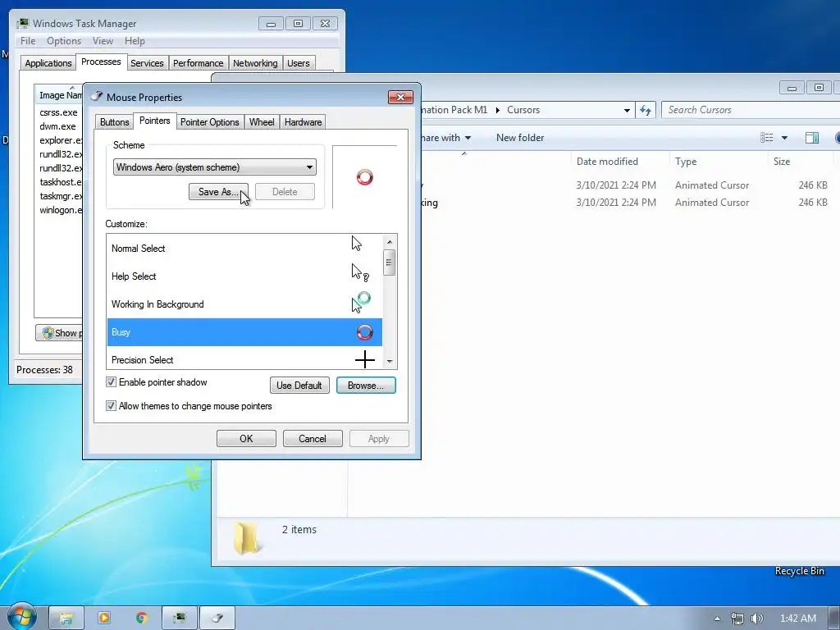The width and height of the screenshot is (840, 630).
Task: Open the Task Manager Help menu
Action: coord(135,41)
